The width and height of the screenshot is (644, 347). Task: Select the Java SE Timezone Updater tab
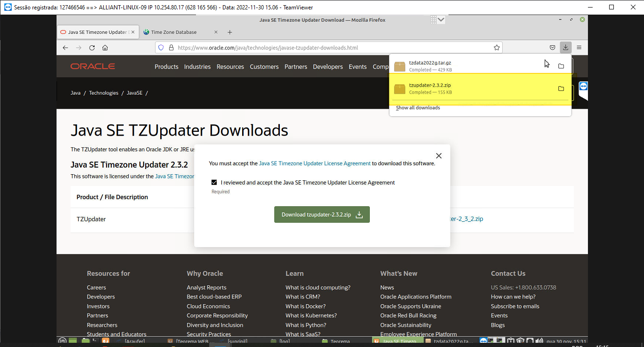(98, 32)
